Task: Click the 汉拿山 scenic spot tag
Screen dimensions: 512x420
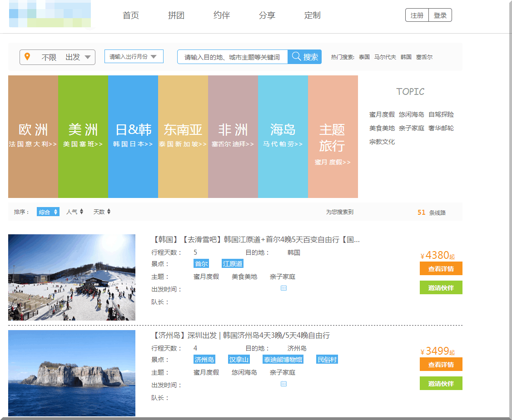Action: 238,359
